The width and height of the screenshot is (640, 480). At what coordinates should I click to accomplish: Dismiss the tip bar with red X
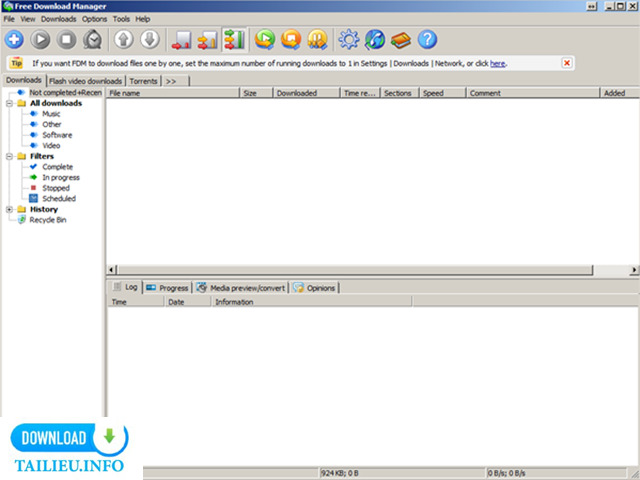coord(567,63)
